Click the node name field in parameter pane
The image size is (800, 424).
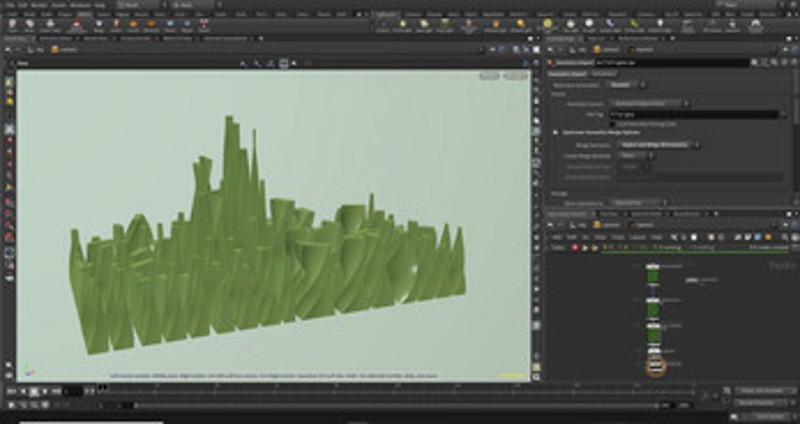click(x=672, y=62)
